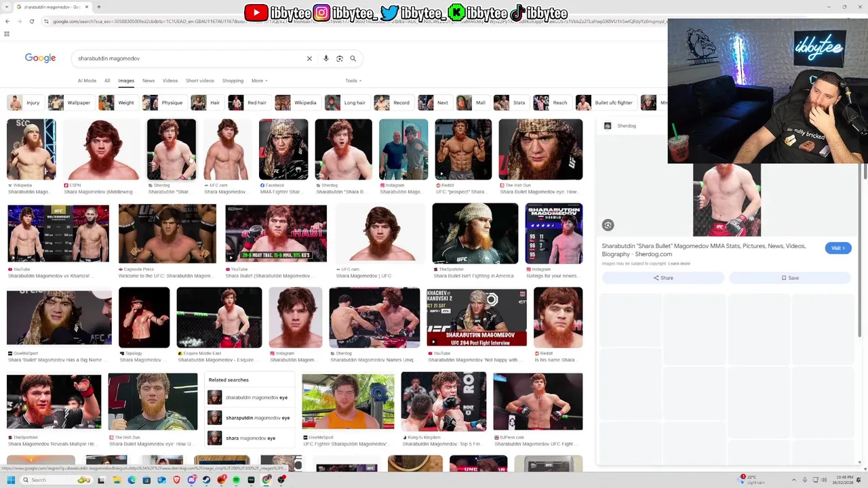Open the Windows Start menu
This screenshot has width=868, height=488.
click(11, 480)
